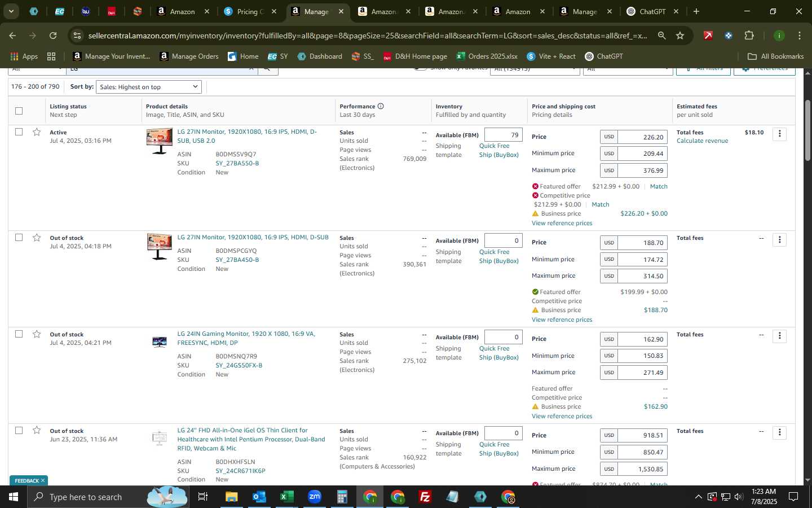
Task: Click LG All-in-One thin client thumbnail
Action: coord(160,437)
